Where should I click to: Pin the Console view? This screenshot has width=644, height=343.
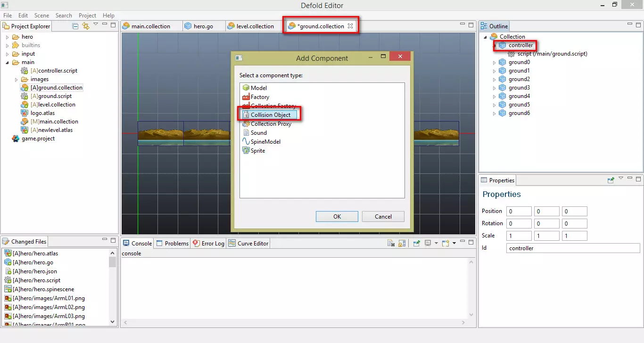pos(417,243)
